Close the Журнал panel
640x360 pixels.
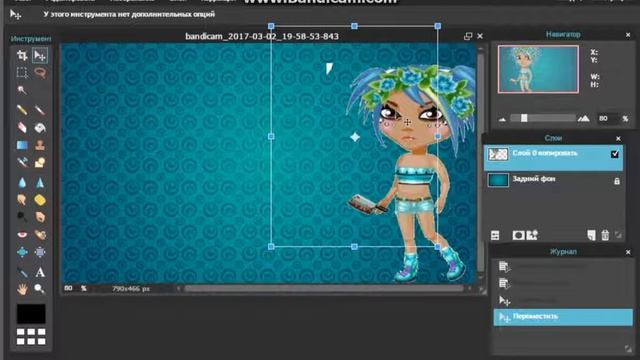click(x=628, y=253)
